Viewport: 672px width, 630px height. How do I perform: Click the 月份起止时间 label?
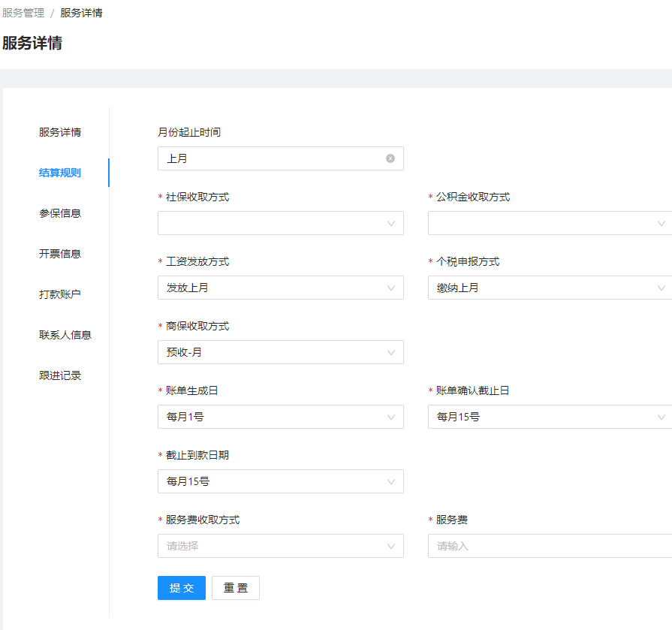189,132
